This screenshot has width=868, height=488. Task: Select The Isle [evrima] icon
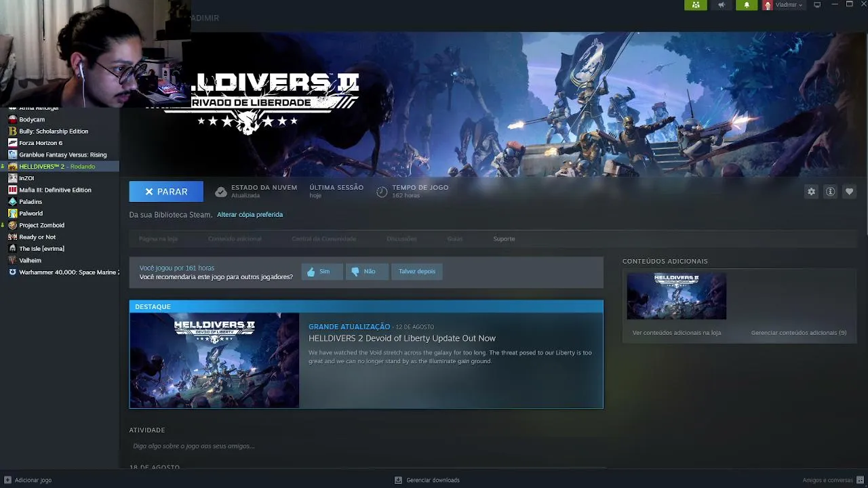[x=12, y=249]
